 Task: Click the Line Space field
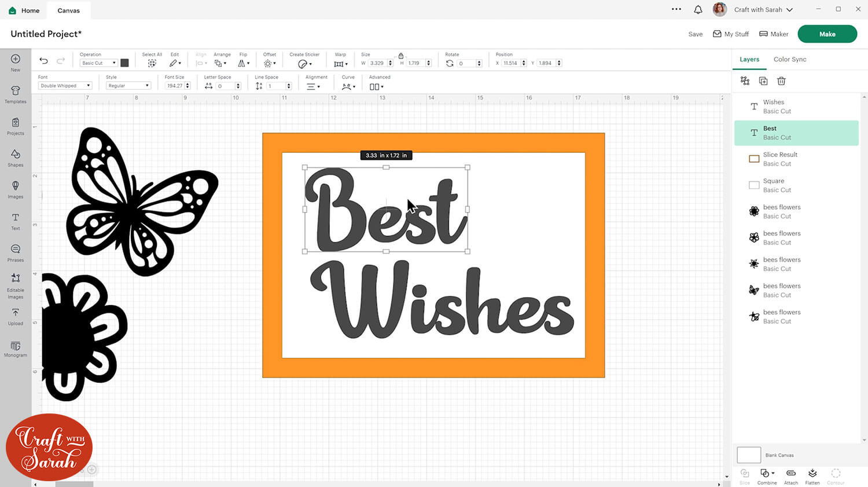click(276, 86)
